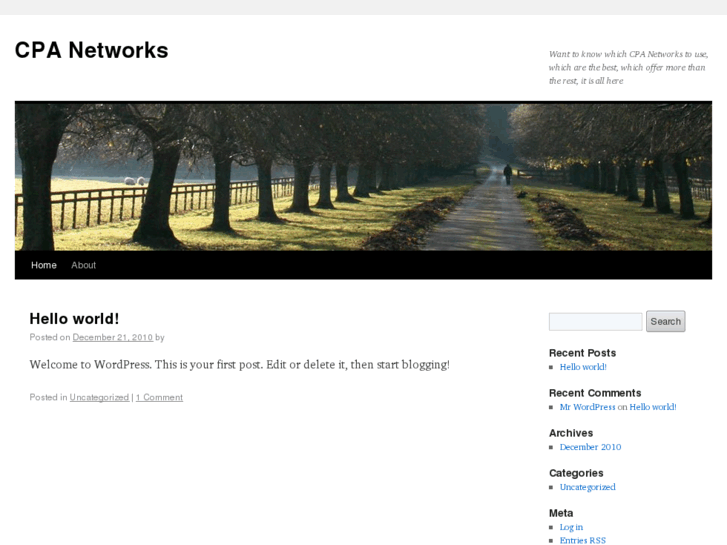Click the Meta heading
The image size is (727, 545).
coord(561,513)
